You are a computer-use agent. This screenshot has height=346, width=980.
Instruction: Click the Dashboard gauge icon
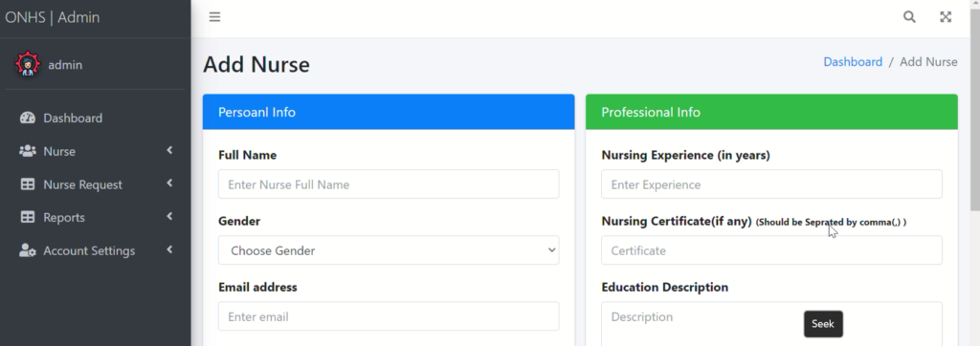(28, 118)
